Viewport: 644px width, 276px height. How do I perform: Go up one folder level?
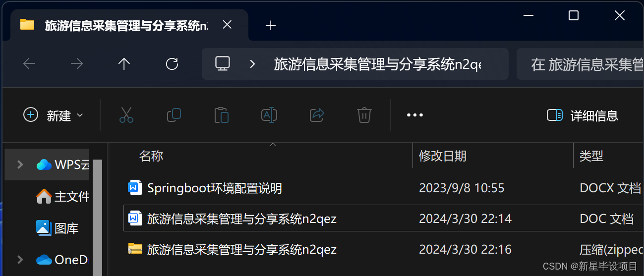point(124,64)
